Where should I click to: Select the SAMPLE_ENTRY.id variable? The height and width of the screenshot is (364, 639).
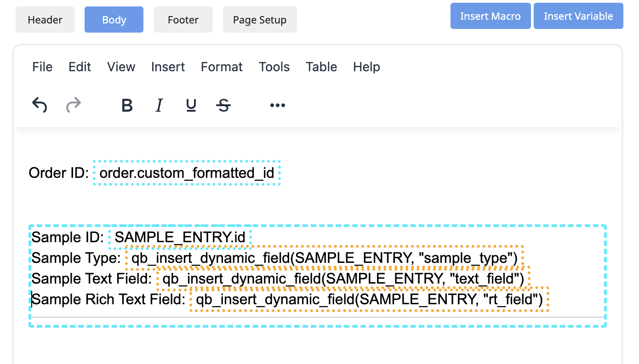point(180,238)
